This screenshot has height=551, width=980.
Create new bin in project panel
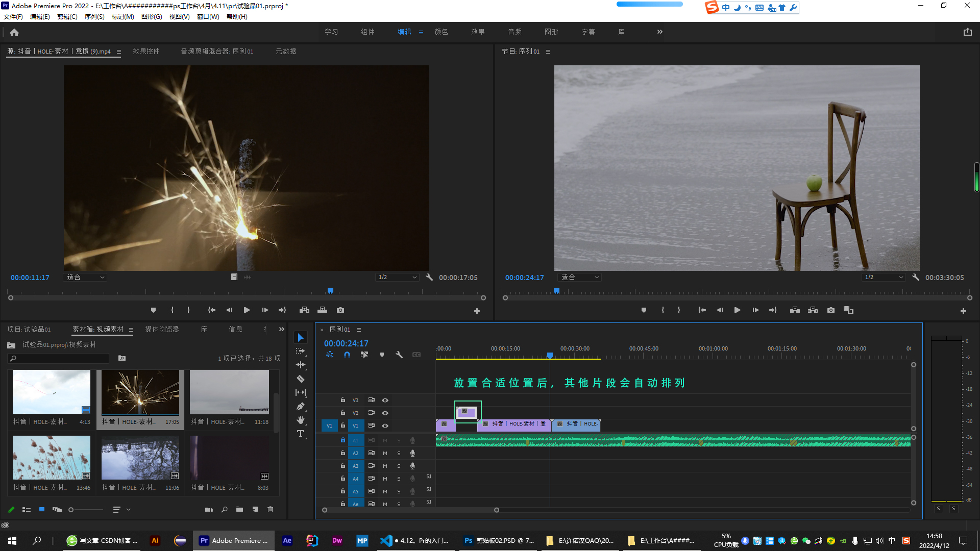pos(239,509)
